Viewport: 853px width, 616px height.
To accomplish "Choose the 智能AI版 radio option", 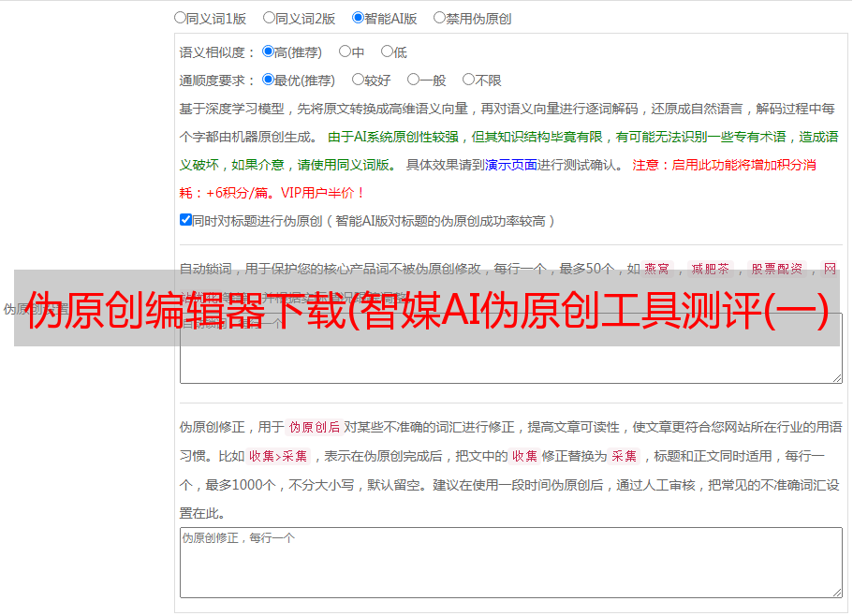I will 358,18.
